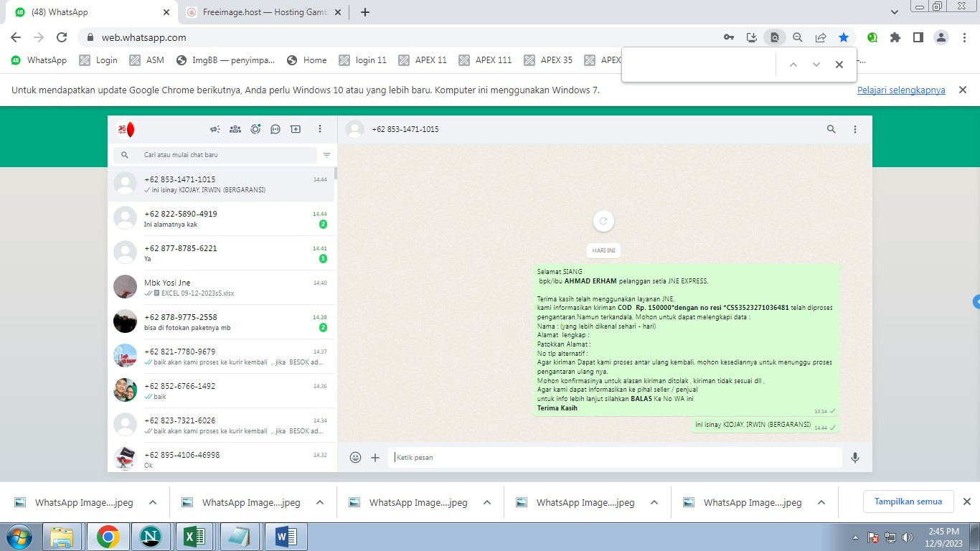Toggle the unread chats filter icon
The height and width of the screenshot is (551, 980).
coord(326,155)
